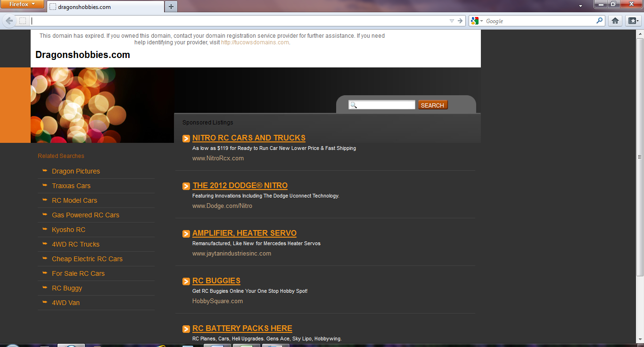Open the For Sale RC Cars related search
The width and height of the screenshot is (644, 347).
point(78,273)
